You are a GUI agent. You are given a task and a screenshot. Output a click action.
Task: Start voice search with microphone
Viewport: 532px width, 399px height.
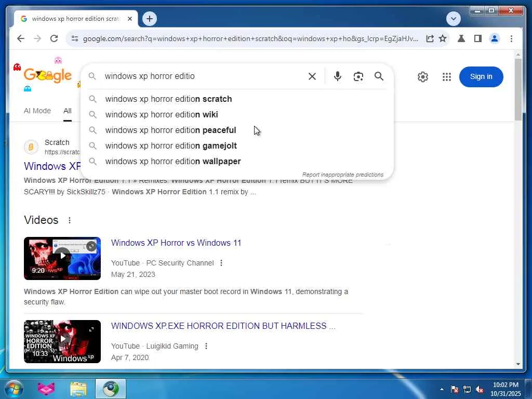click(337, 76)
